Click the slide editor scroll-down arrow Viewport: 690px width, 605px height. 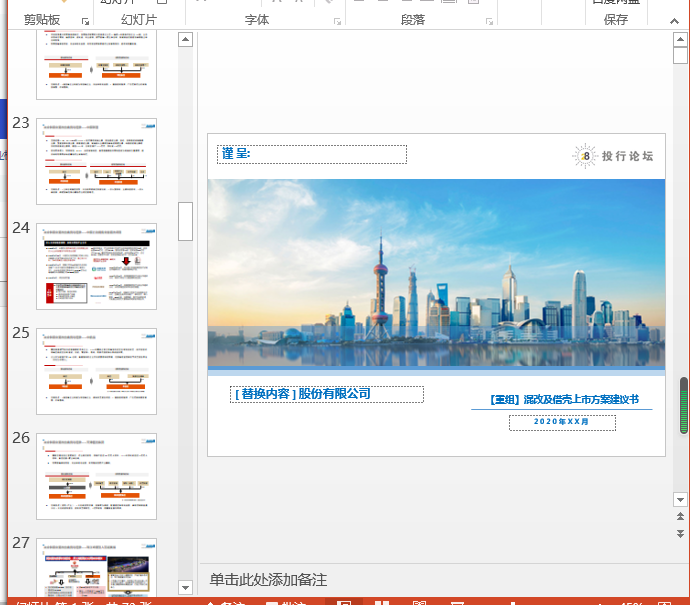tap(680, 499)
